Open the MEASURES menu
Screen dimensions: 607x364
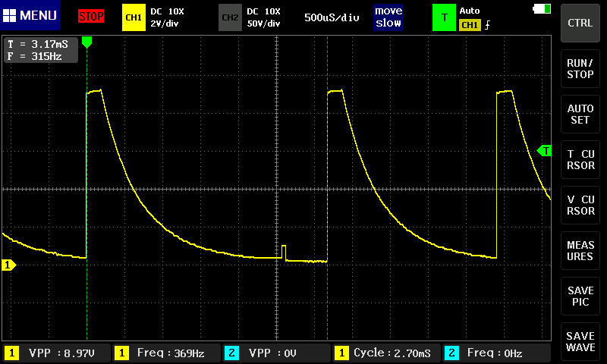580,251
